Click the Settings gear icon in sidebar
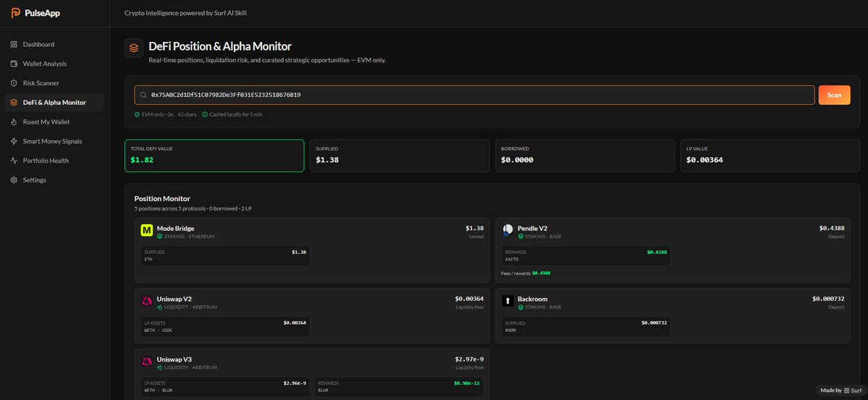Viewport: 868px width, 400px height. point(14,180)
